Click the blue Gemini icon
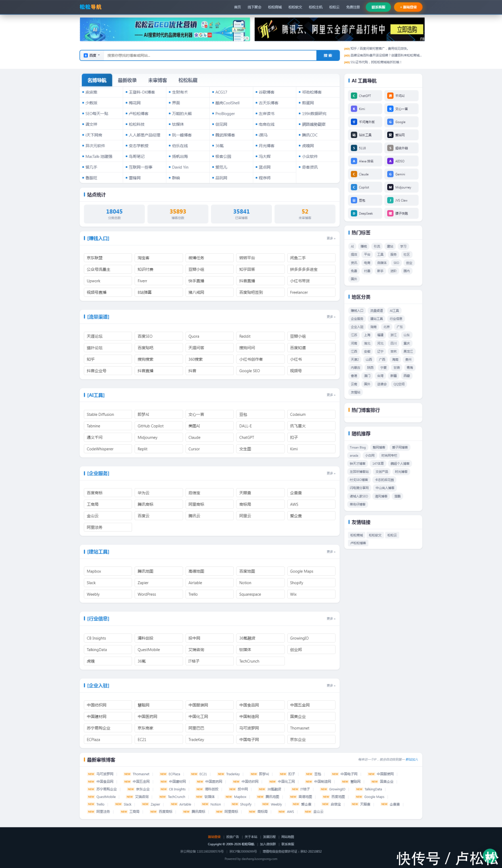Image resolution: width=502 pixels, height=868 pixels. pyautogui.click(x=390, y=174)
